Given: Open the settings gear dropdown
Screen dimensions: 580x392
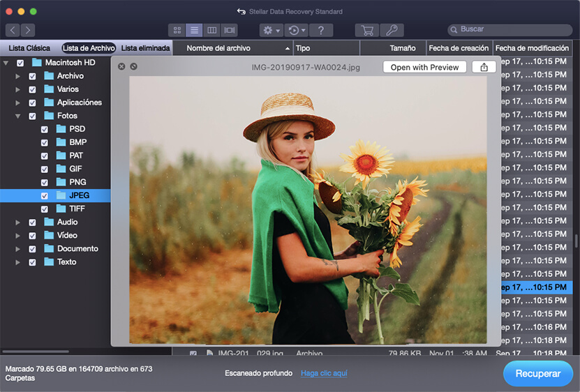Looking at the screenshot, I should (270, 30).
